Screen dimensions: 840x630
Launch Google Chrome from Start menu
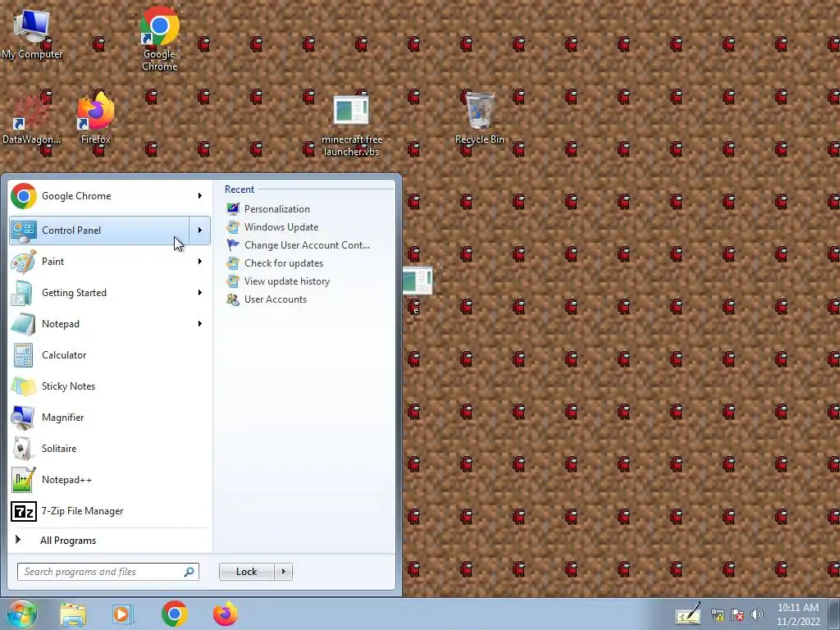pyautogui.click(x=99, y=196)
